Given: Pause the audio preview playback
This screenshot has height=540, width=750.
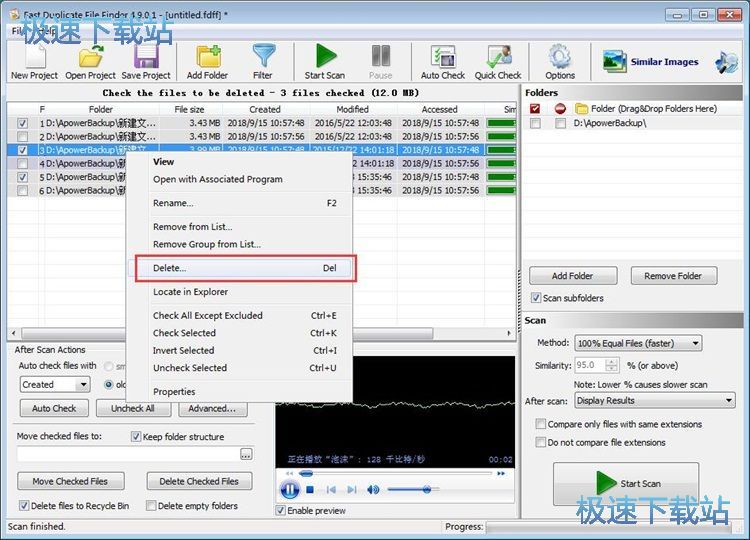Looking at the screenshot, I should (290, 489).
